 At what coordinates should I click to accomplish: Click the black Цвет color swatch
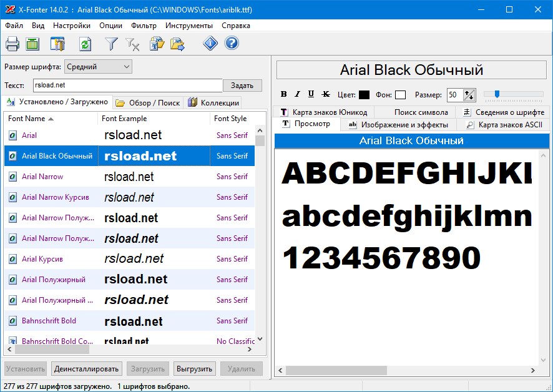click(x=364, y=95)
